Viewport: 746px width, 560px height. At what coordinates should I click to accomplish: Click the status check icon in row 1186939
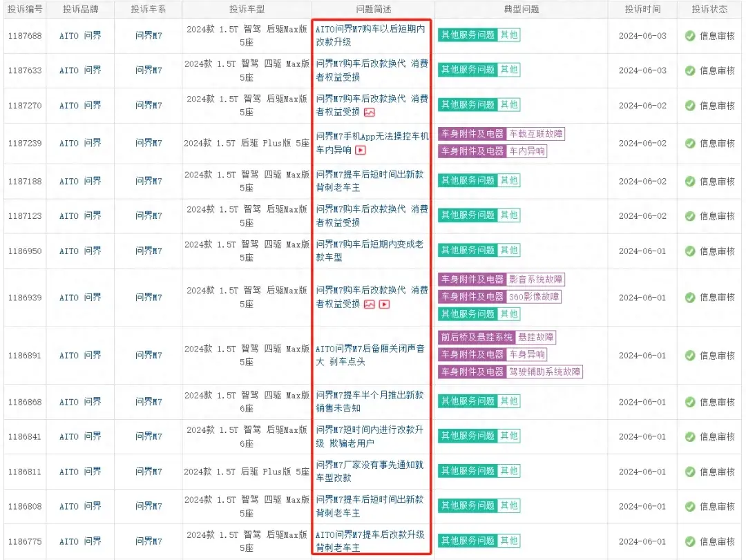point(690,298)
